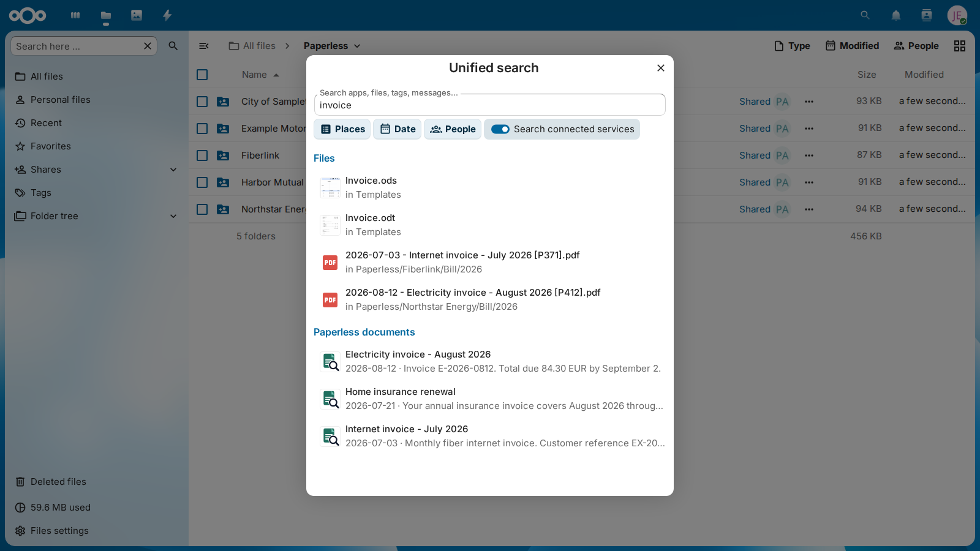Viewport: 980px width, 551px height.
Task: Toggle Search connected services switch
Action: click(x=500, y=129)
